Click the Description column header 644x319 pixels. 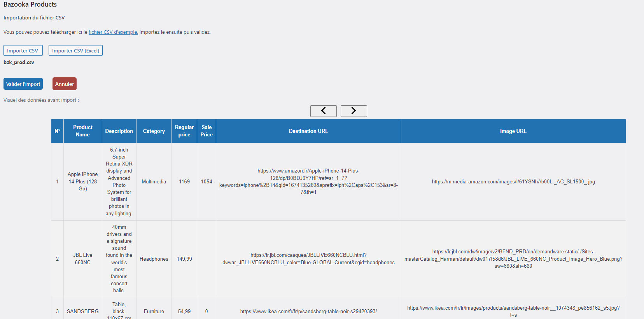(x=119, y=131)
